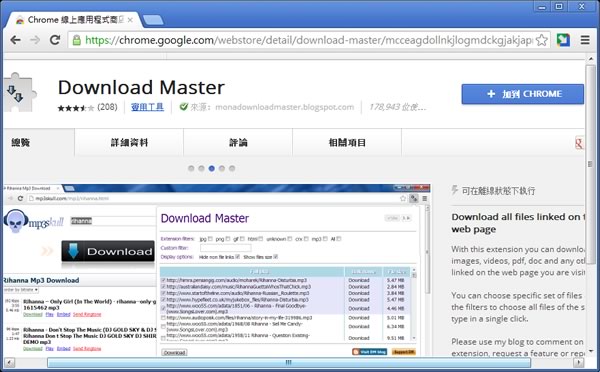Click the Download Master extension title

tap(141, 87)
